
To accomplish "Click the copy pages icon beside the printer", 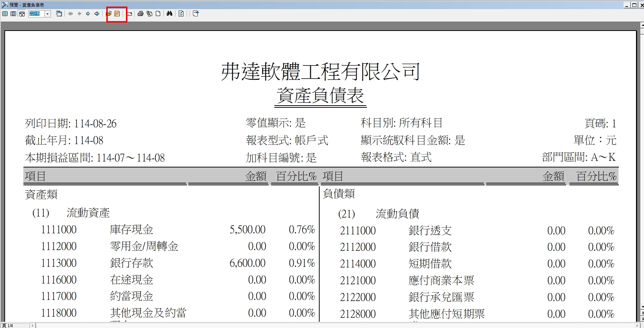I will point(149,14).
